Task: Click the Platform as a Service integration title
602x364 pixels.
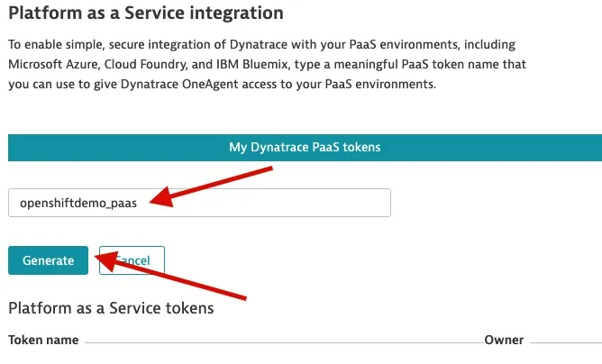Action: [x=146, y=13]
